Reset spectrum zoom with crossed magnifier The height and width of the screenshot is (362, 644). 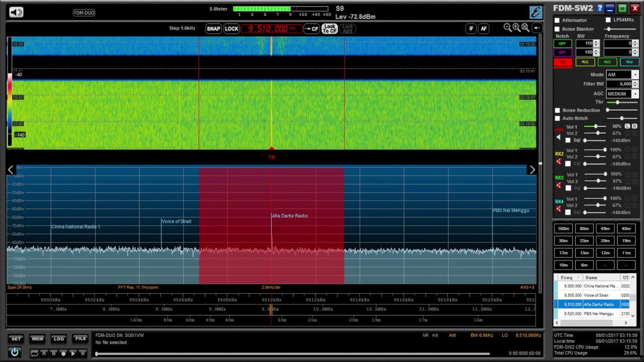tap(526, 28)
